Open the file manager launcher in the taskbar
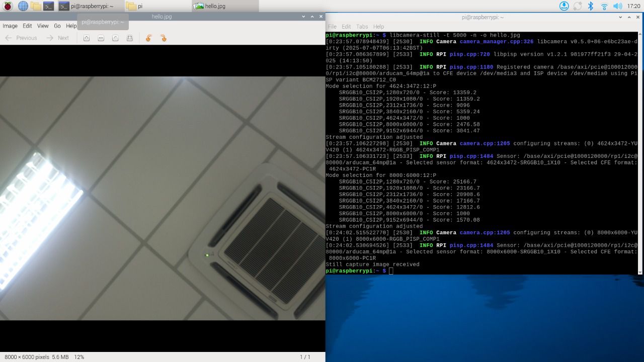The image size is (644, 362). [x=36, y=6]
